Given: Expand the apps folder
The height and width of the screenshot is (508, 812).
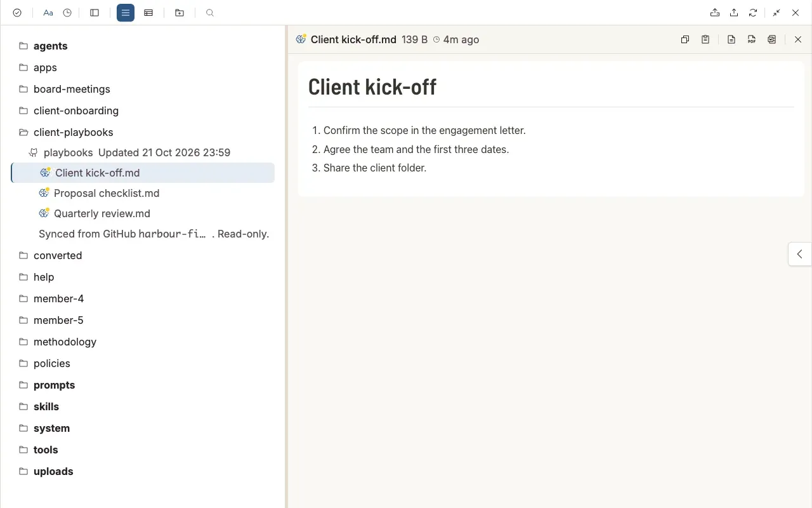Looking at the screenshot, I should click(143, 67).
